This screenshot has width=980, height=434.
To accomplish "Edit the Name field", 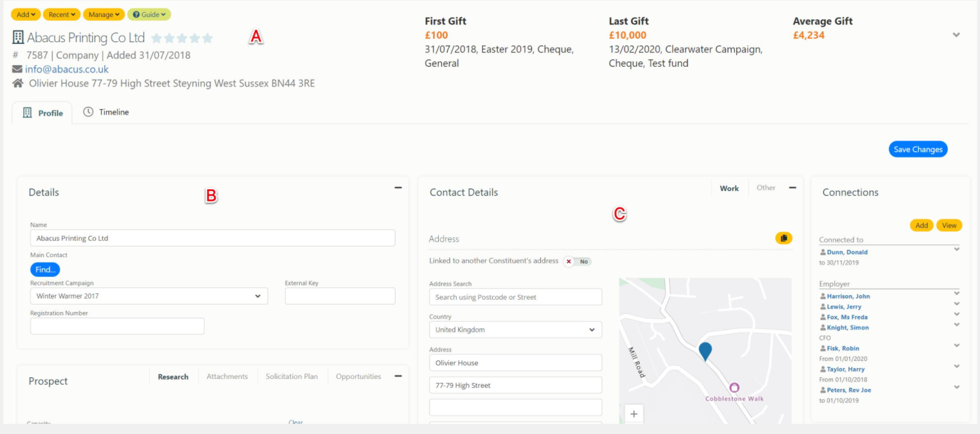I will (x=213, y=238).
